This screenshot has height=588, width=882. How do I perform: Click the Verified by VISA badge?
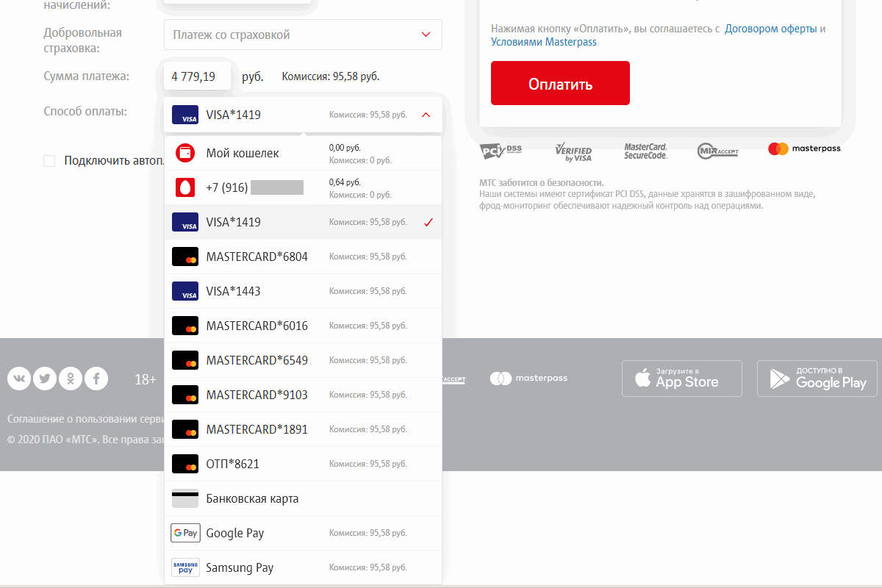click(573, 151)
